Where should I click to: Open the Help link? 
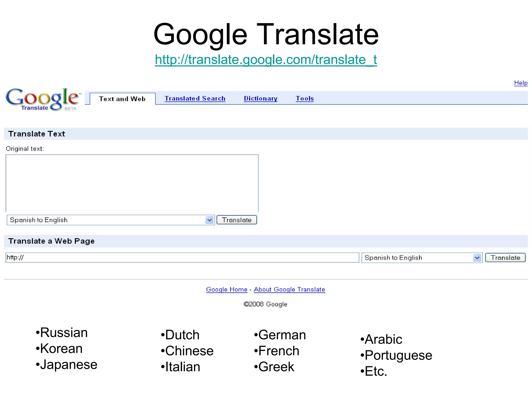pos(521,83)
